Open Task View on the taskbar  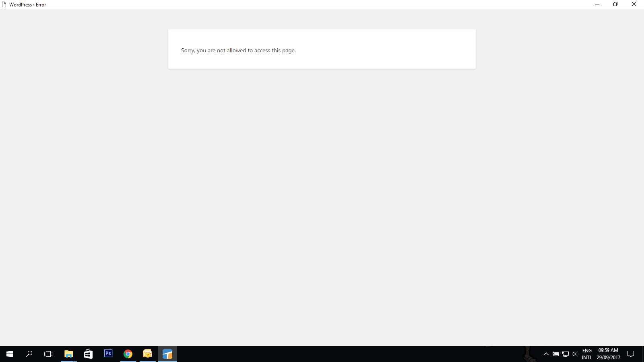(48, 354)
